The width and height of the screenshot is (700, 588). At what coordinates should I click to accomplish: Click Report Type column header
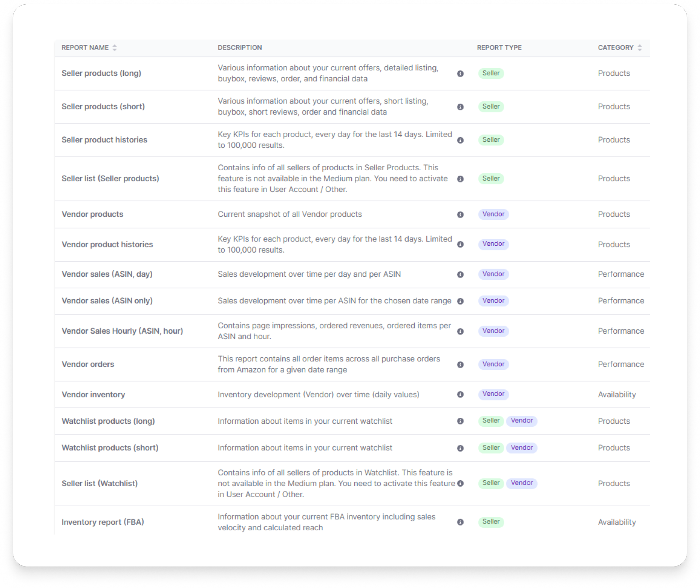499,48
